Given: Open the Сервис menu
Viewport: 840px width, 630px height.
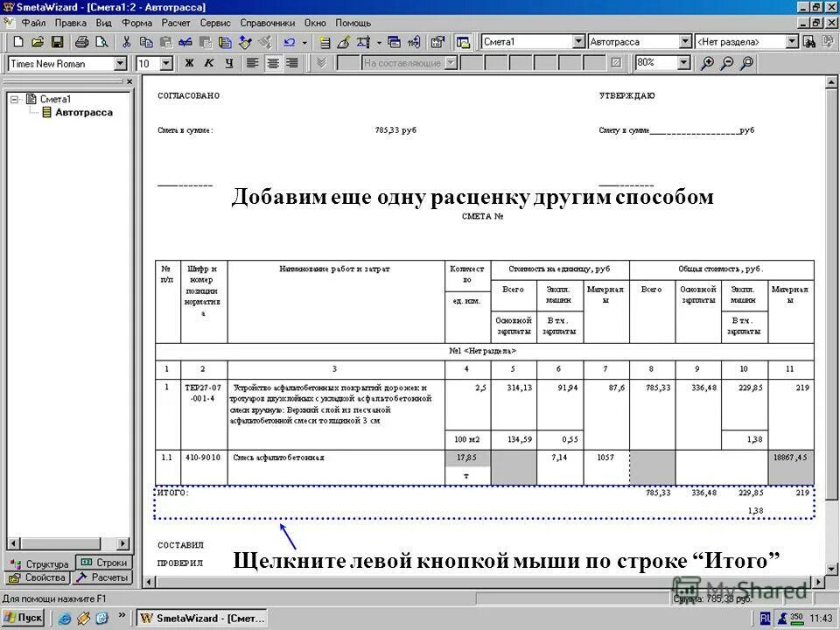Looking at the screenshot, I should [215, 23].
